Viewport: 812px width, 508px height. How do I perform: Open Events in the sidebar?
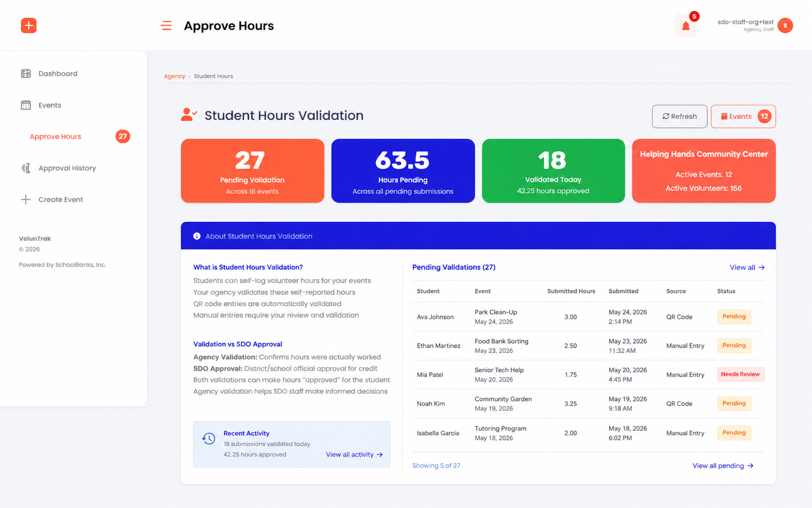tap(50, 105)
